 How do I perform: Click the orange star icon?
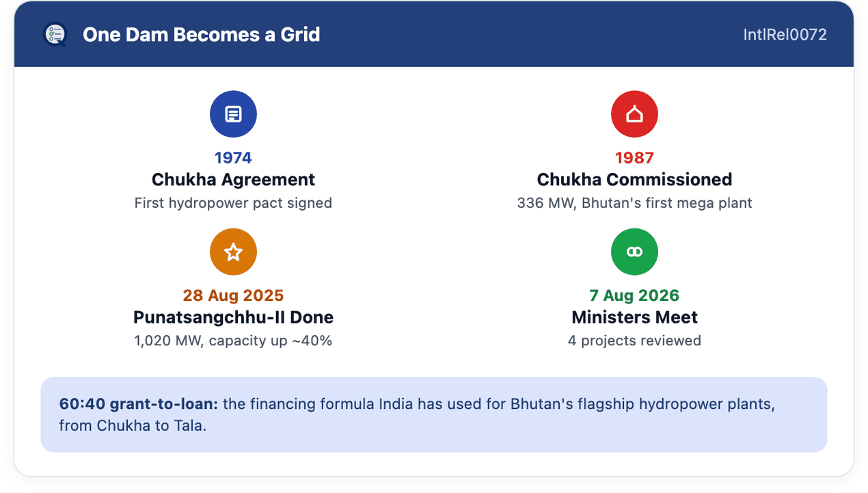(233, 252)
